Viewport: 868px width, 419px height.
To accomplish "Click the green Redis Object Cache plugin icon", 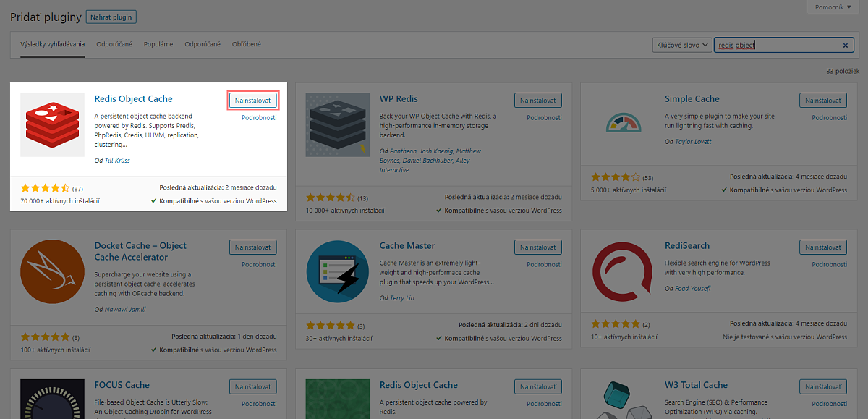I will (338, 399).
